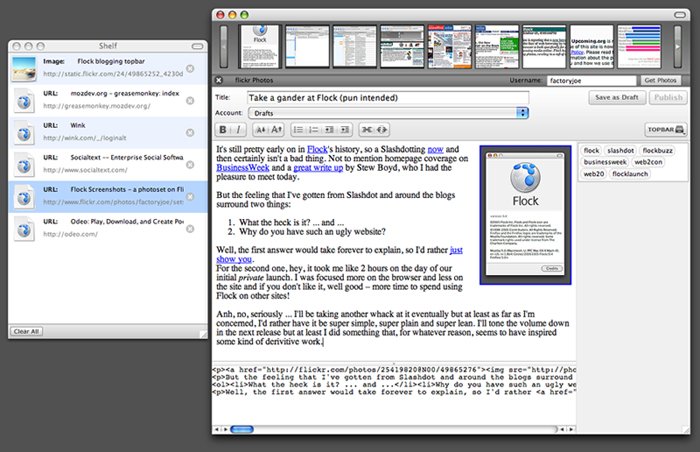700x452 pixels.
Task: Remove the Socialtext URL item from Shelf
Action: [190, 165]
